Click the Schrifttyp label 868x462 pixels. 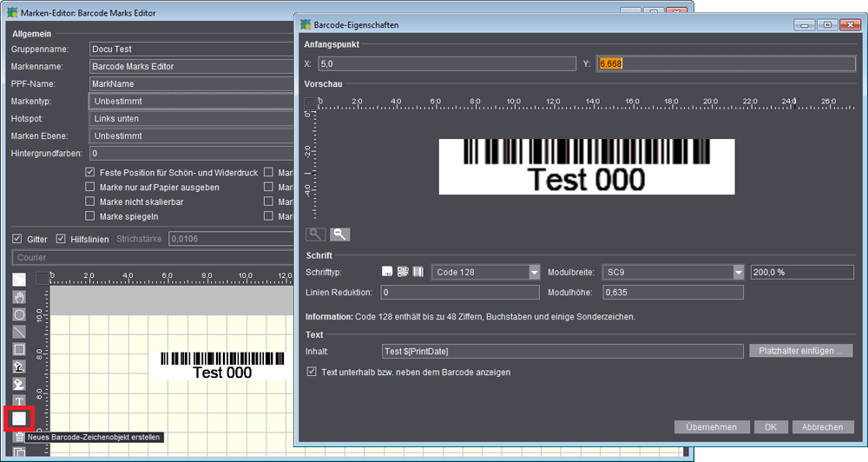coord(324,272)
